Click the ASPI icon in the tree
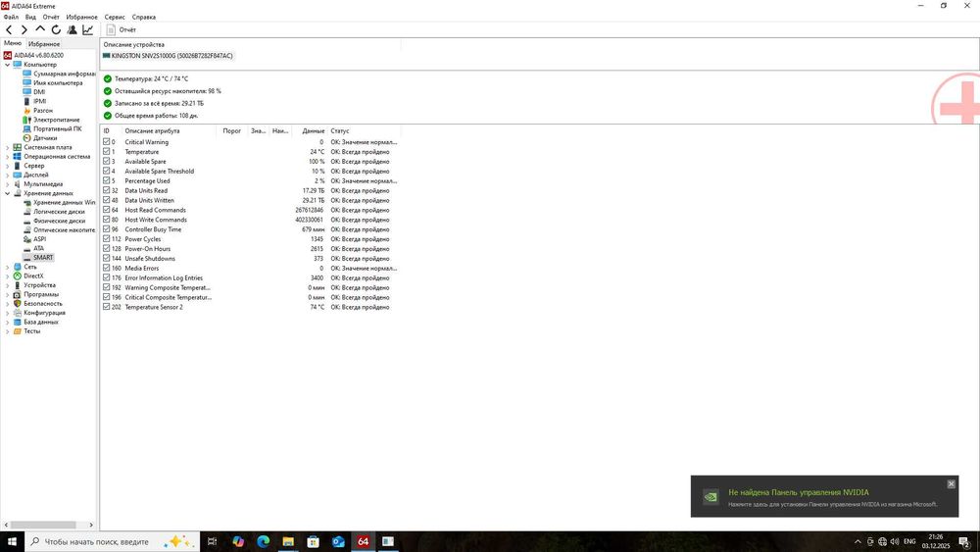The image size is (980, 552). pyautogui.click(x=26, y=239)
